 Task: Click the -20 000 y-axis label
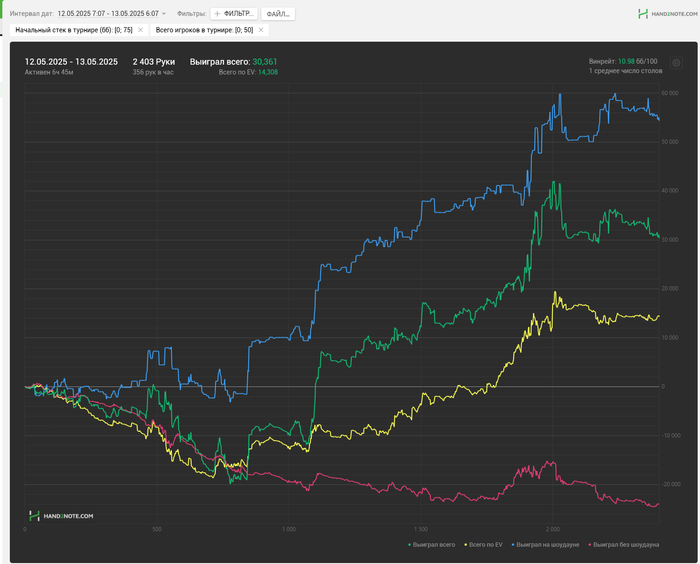point(671,484)
